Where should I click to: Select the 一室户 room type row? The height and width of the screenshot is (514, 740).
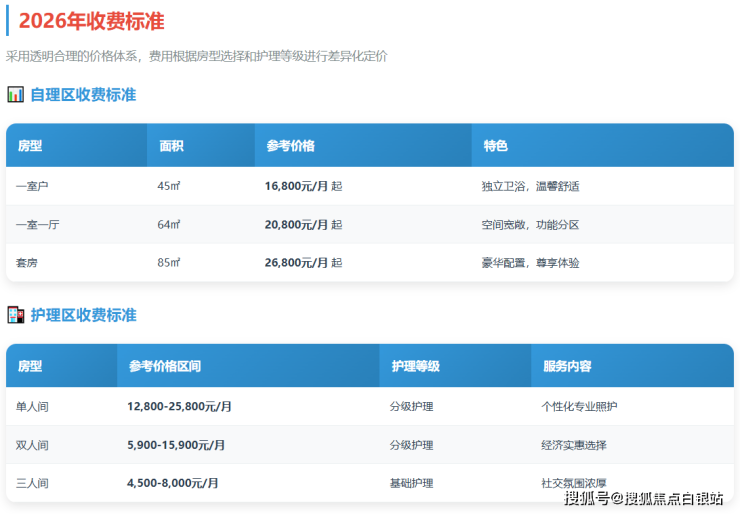[33, 186]
